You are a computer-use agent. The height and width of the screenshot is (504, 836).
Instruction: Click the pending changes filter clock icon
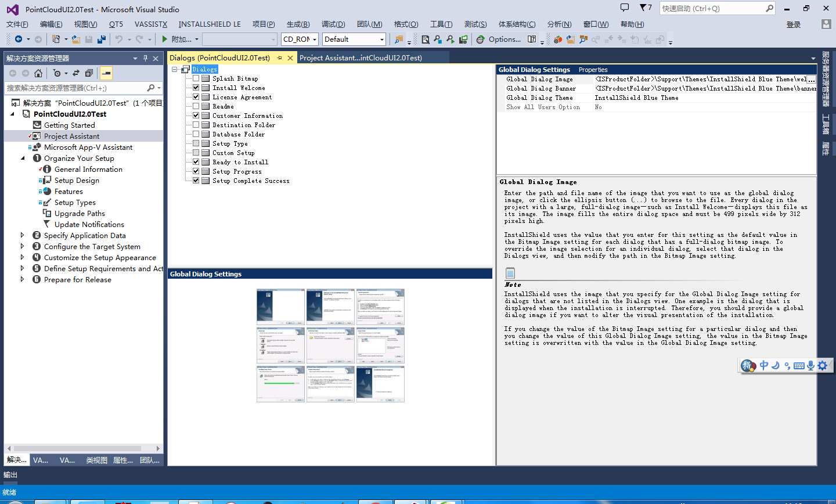[57, 73]
